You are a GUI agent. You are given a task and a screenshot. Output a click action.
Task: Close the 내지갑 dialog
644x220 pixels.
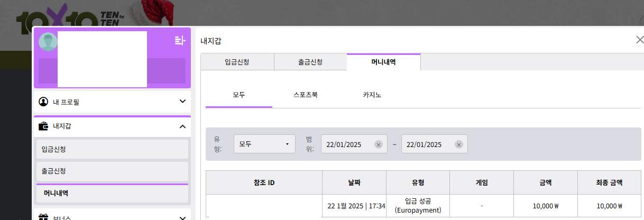coord(640,40)
